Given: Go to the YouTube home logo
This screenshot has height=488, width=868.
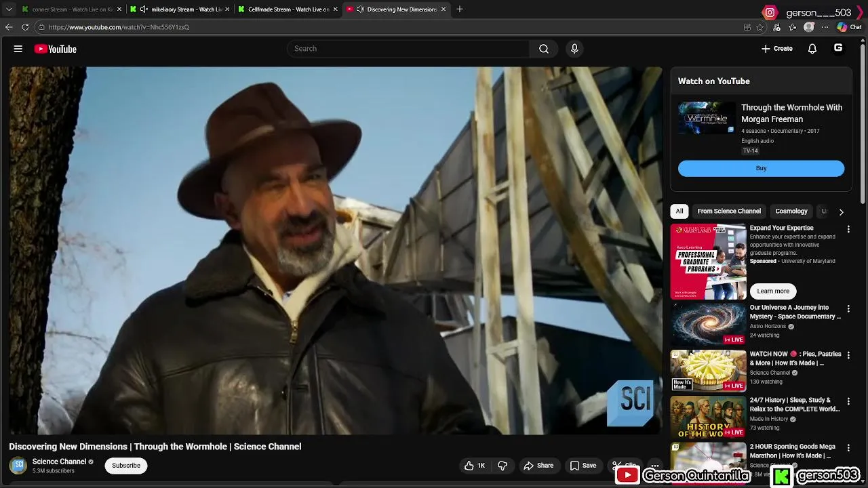Looking at the screenshot, I should coord(55,49).
